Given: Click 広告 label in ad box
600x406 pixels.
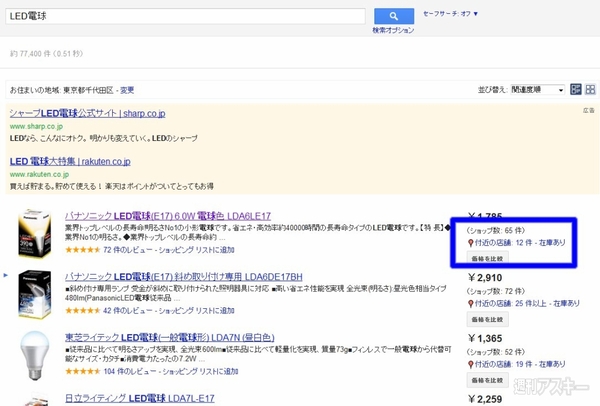Looking at the screenshot, I should pyautogui.click(x=589, y=110).
